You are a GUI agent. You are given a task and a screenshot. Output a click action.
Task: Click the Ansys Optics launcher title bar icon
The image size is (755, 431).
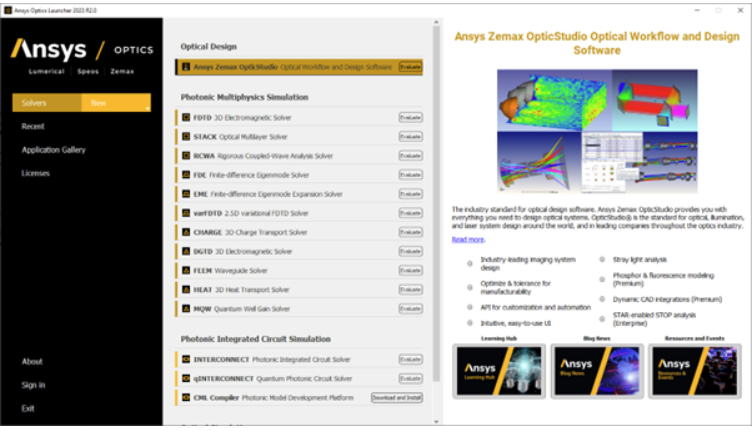click(x=8, y=10)
